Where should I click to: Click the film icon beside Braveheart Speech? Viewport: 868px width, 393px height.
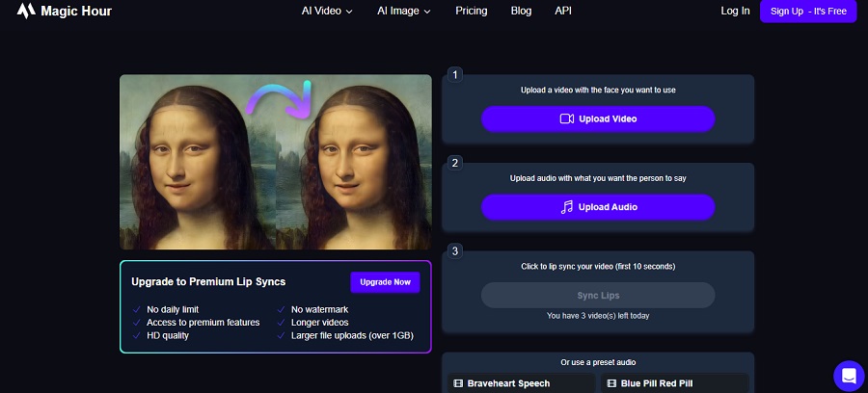456,383
